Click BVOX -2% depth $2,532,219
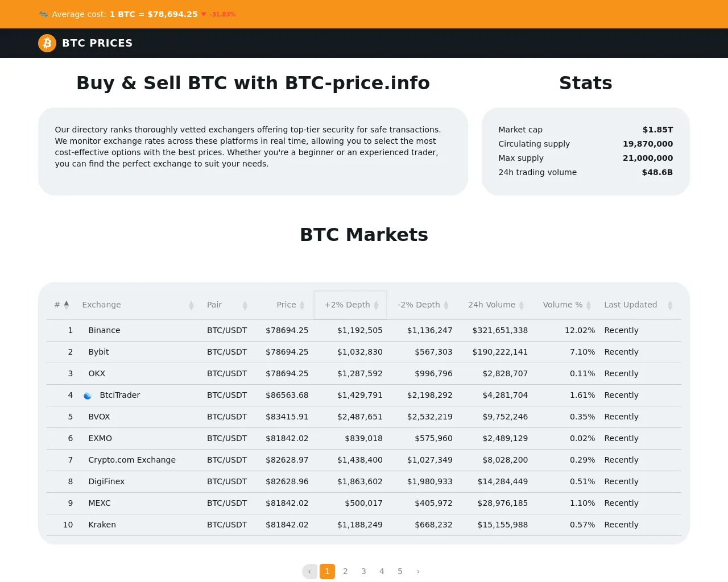 [430, 417]
